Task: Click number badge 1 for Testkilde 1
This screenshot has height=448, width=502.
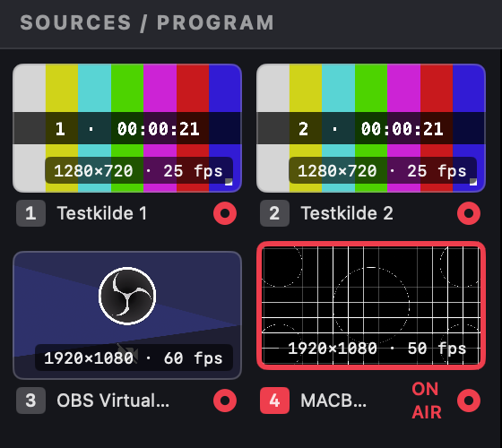Action: (x=30, y=213)
